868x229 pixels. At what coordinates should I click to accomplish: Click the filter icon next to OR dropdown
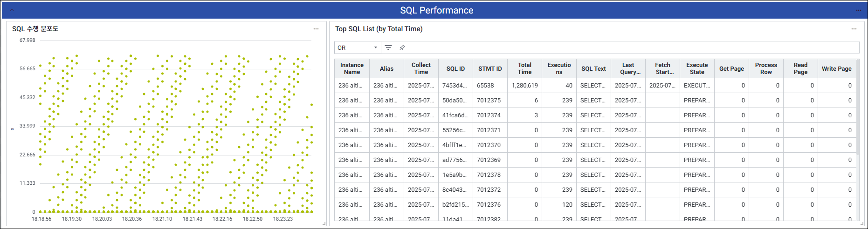tap(388, 47)
